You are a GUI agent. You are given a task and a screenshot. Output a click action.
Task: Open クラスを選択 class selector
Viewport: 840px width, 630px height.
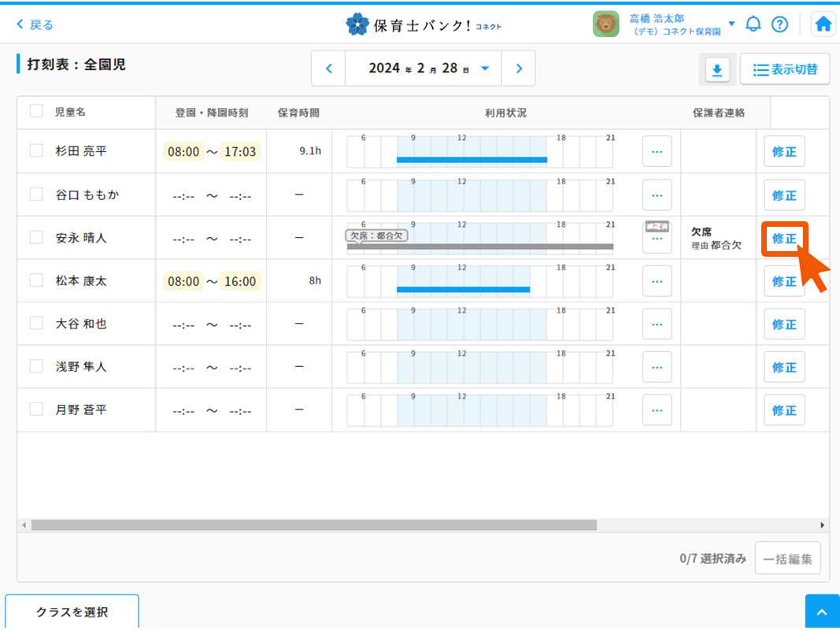pos(72,612)
